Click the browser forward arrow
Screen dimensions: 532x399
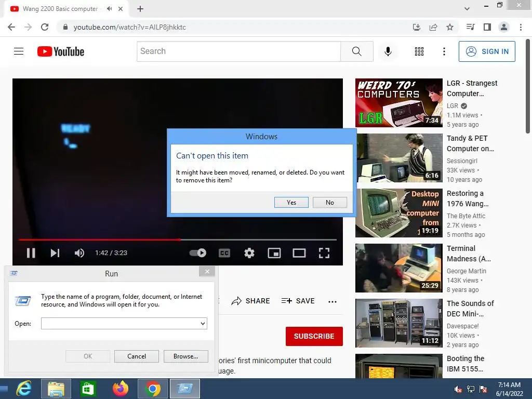tap(28, 27)
